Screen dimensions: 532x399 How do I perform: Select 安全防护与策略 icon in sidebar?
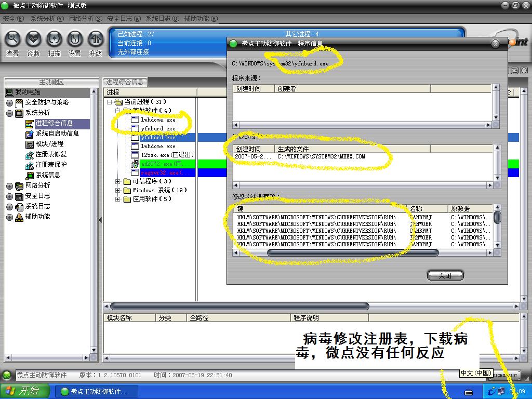coord(19,103)
